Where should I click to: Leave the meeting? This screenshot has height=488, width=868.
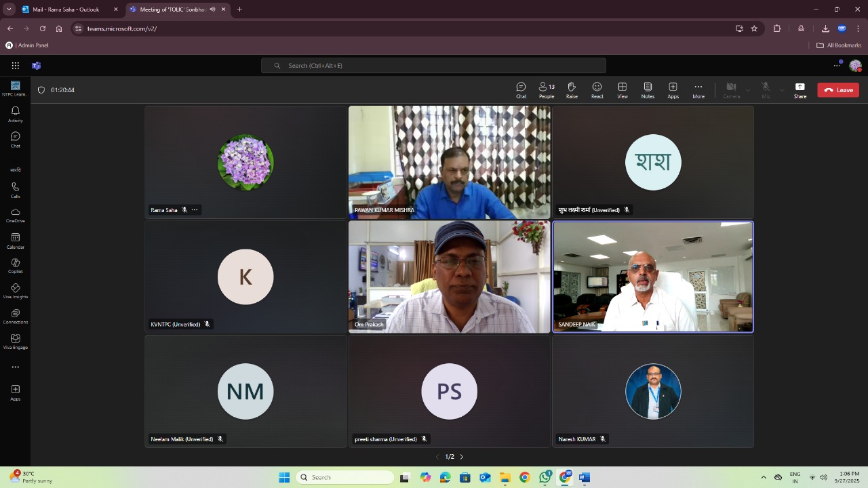838,90
